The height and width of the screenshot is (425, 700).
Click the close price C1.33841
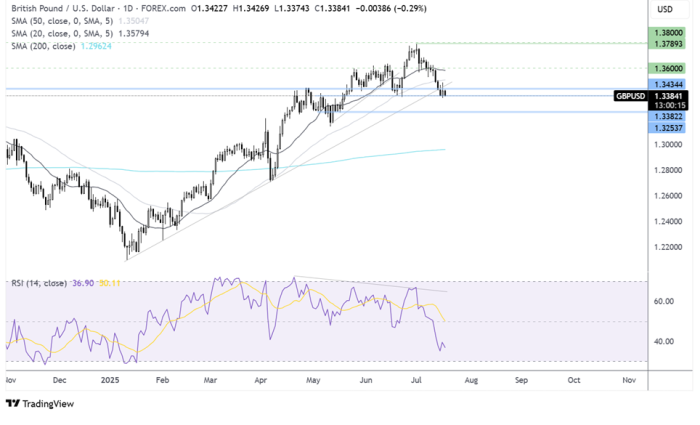click(332, 8)
